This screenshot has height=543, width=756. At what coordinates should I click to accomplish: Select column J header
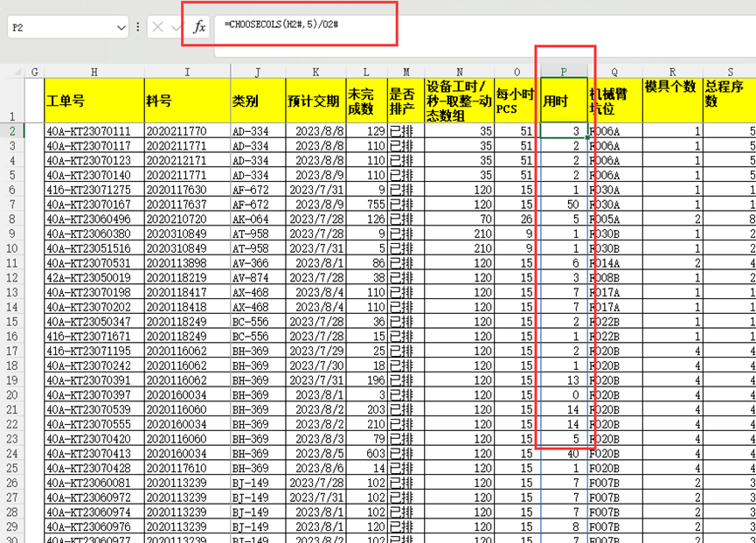pyautogui.click(x=258, y=72)
